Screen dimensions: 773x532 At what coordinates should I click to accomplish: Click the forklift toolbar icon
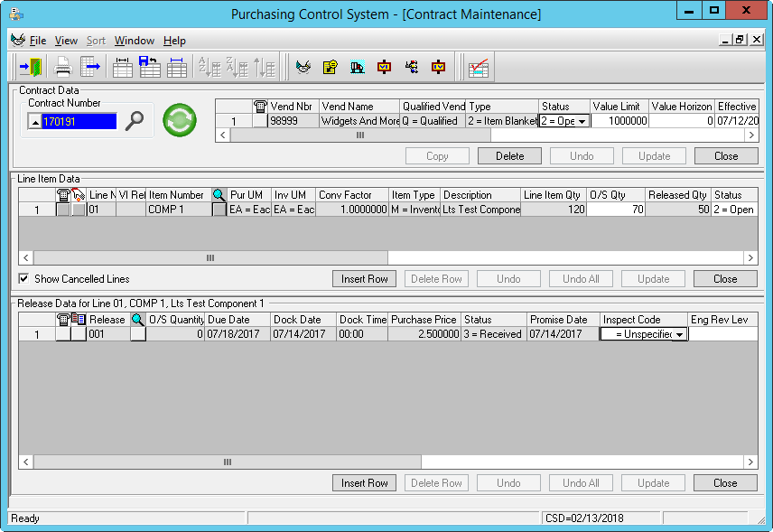(x=358, y=67)
